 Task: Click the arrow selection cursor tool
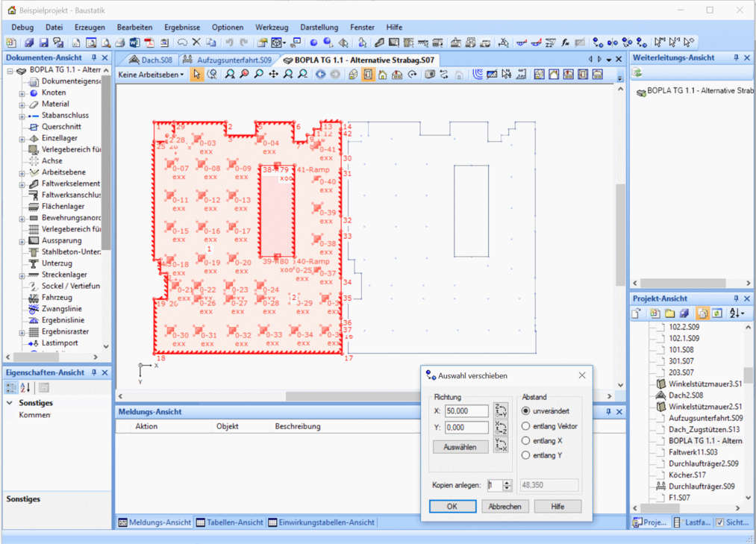[x=196, y=75]
